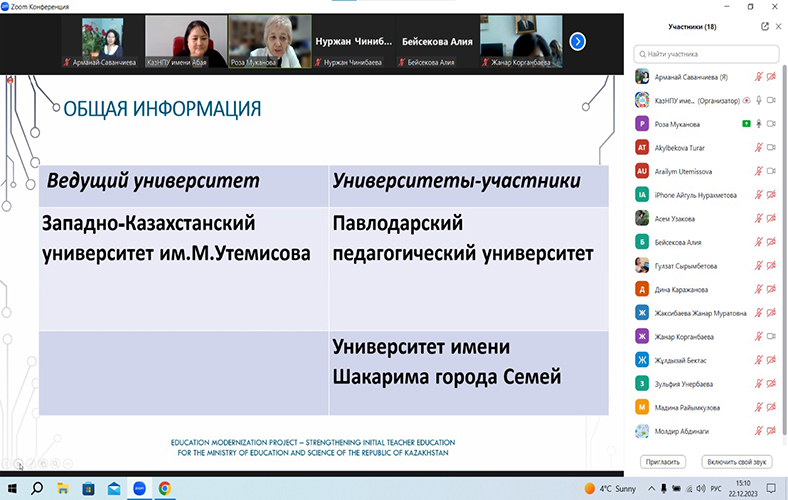
Task: Open the Mail app in taskbar
Action: click(x=114, y=488)
